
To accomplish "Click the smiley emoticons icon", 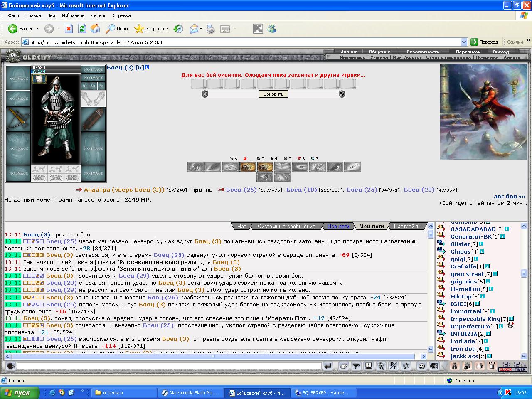I will (422, 366).
